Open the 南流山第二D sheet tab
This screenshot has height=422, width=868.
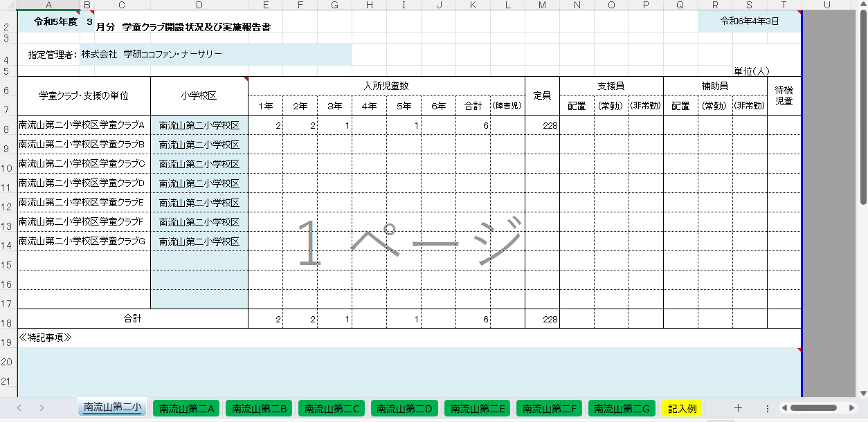(x=406, y=409)
